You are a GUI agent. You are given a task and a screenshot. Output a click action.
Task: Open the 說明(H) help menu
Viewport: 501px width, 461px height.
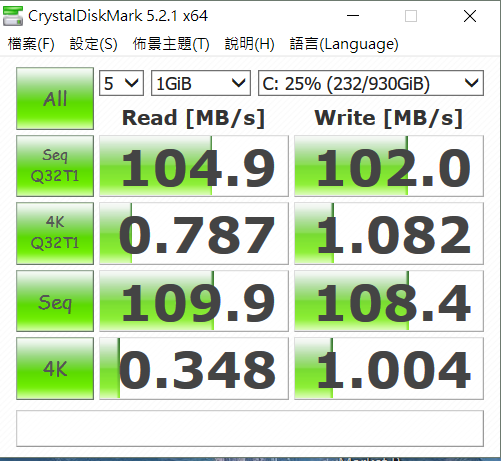coord(249,44)
